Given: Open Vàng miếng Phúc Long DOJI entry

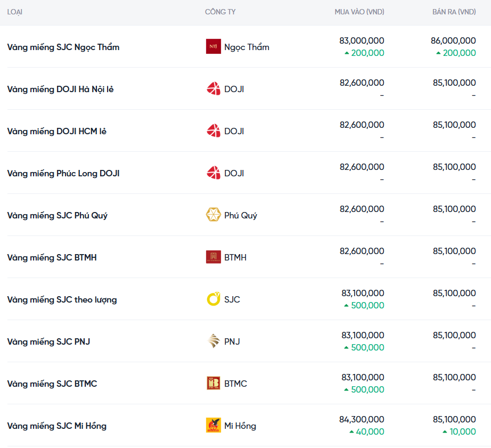Looking at the screenshot, I should point(63,173).
